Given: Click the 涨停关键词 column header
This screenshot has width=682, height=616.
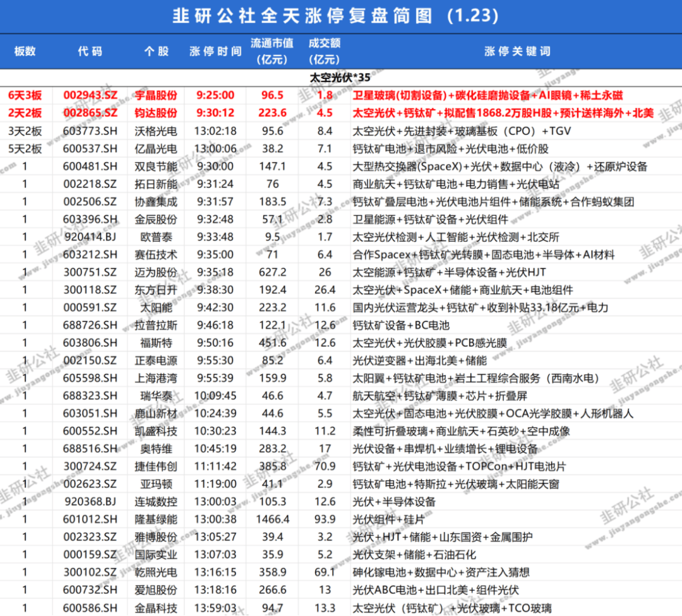Looking at the screenshot, I should [517, 52].
